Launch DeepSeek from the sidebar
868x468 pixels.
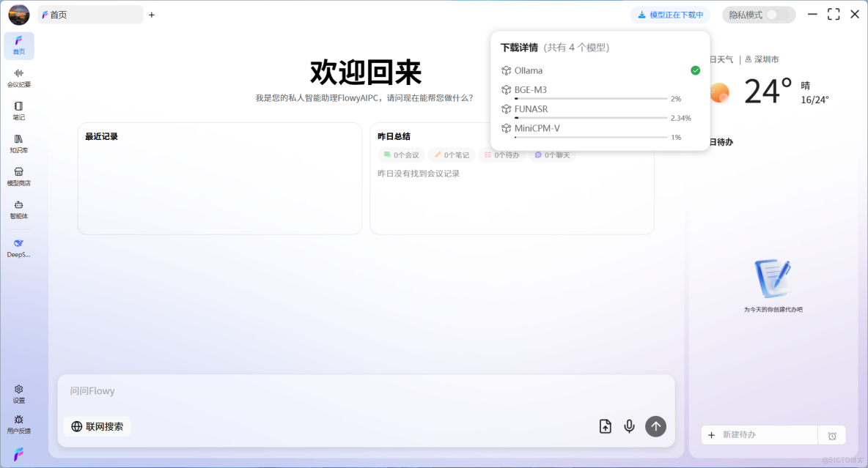point(19,247)
